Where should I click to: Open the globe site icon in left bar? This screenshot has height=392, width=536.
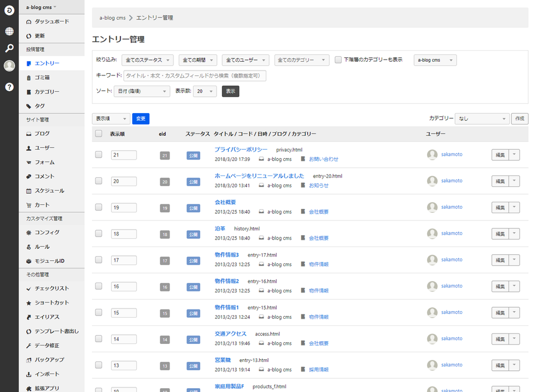point(9,31)
